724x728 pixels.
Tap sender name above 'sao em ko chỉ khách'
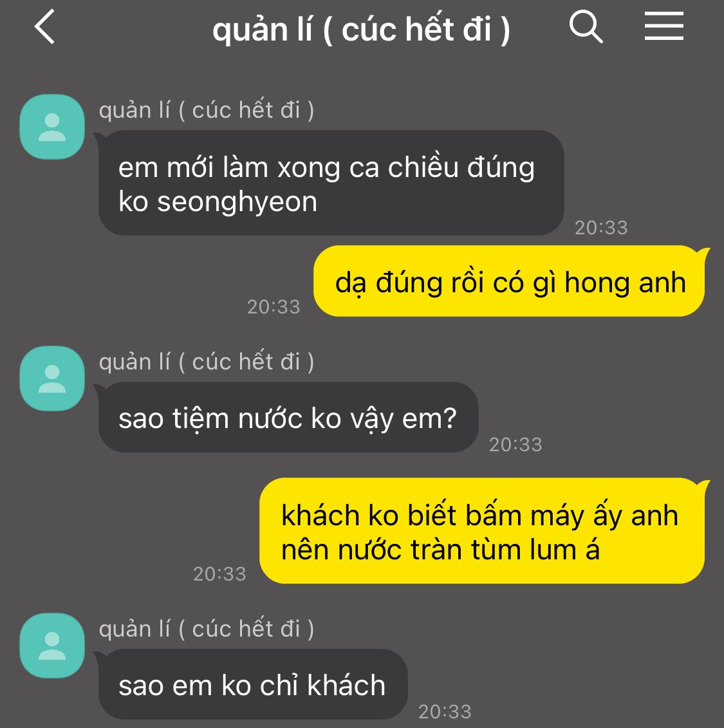pyautogui.click(x=207, y=629)
